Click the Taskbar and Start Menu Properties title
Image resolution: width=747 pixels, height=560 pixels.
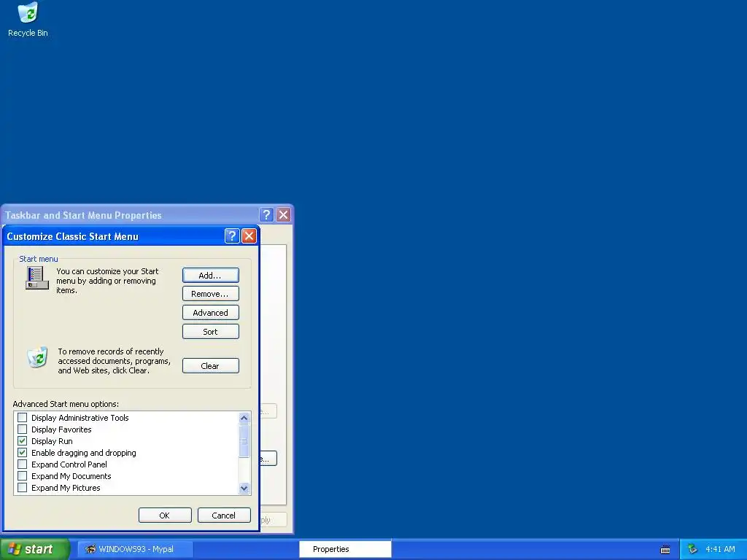[83, 215]
